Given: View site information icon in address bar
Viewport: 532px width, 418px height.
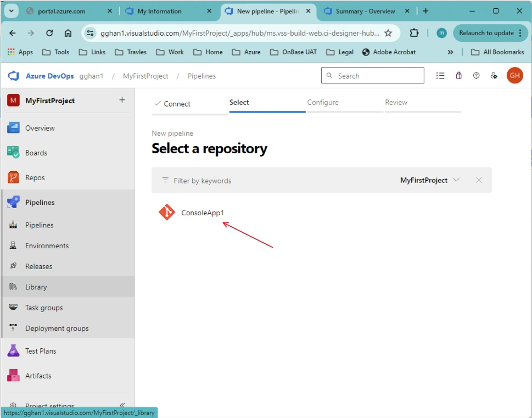Looking at the screenshot, I should [90, 33].
